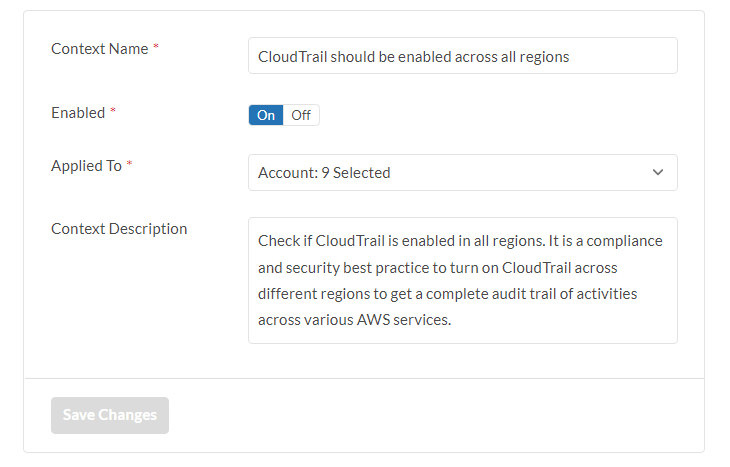Viewport: 730px width, 467px height.
Task: Click the Applied To field label
Action: [x=86, y=166]
